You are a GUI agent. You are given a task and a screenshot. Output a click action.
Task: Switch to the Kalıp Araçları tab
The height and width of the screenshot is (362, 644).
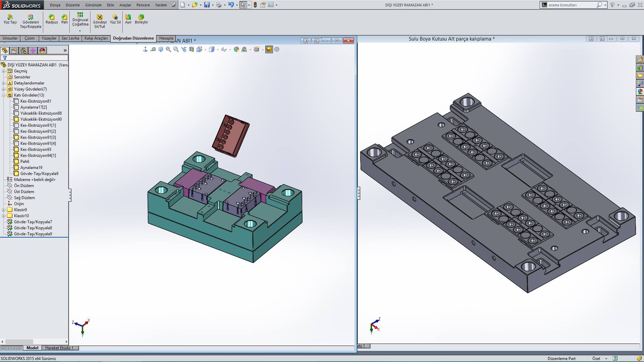[x=96, y=38]
